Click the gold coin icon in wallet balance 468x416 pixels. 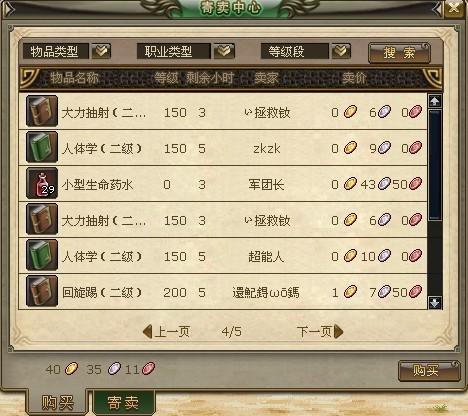[x=71, y=369]
